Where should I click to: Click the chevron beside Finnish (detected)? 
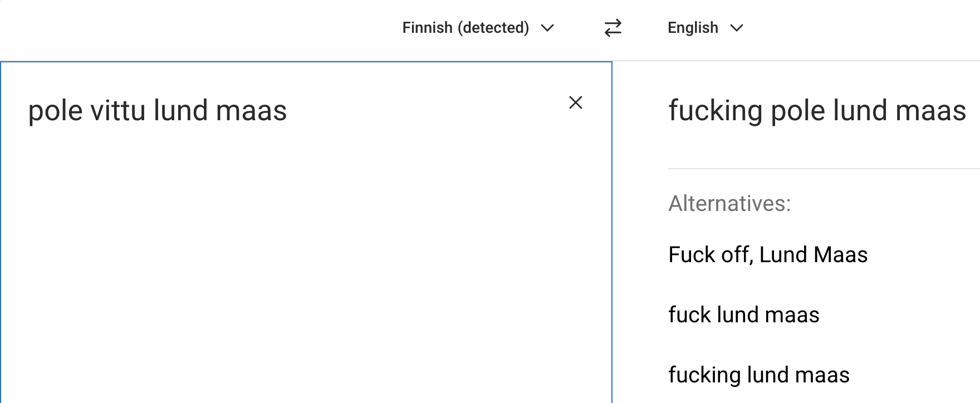pos(547,28)
